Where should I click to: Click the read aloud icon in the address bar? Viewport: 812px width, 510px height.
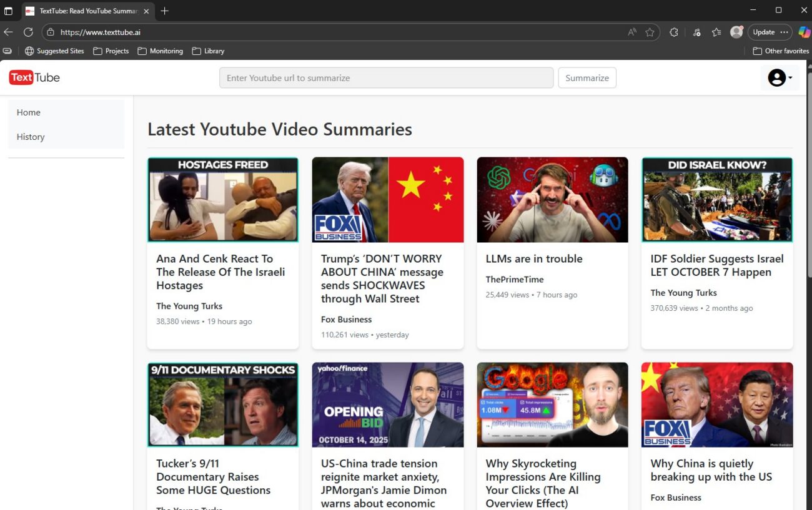[x=632, y=32]
